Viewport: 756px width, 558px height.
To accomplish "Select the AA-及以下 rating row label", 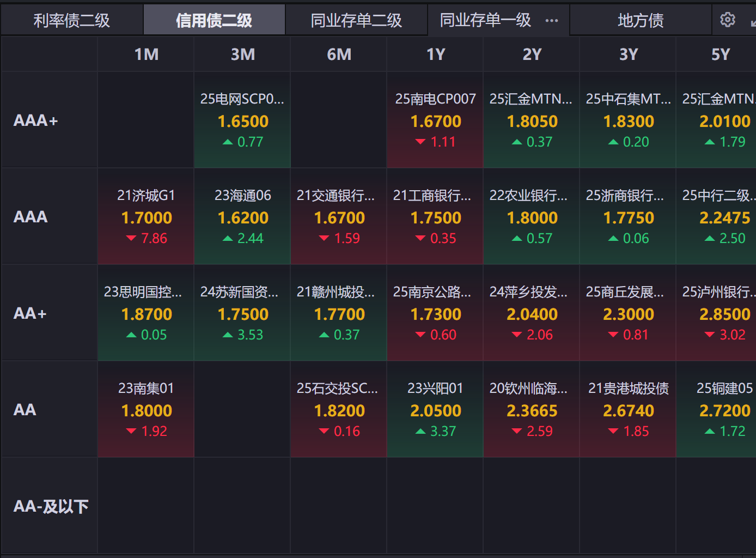I will pos(51,506).
